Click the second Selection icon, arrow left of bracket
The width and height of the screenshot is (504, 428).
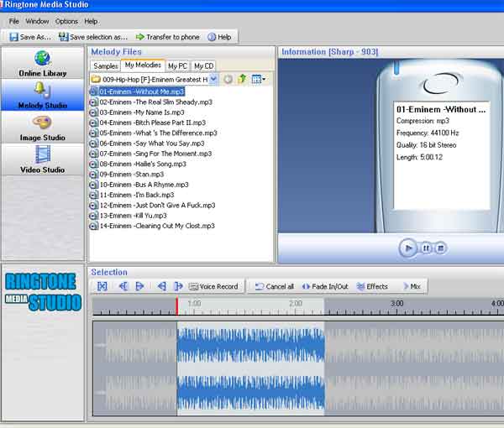[x=123, y=286]
